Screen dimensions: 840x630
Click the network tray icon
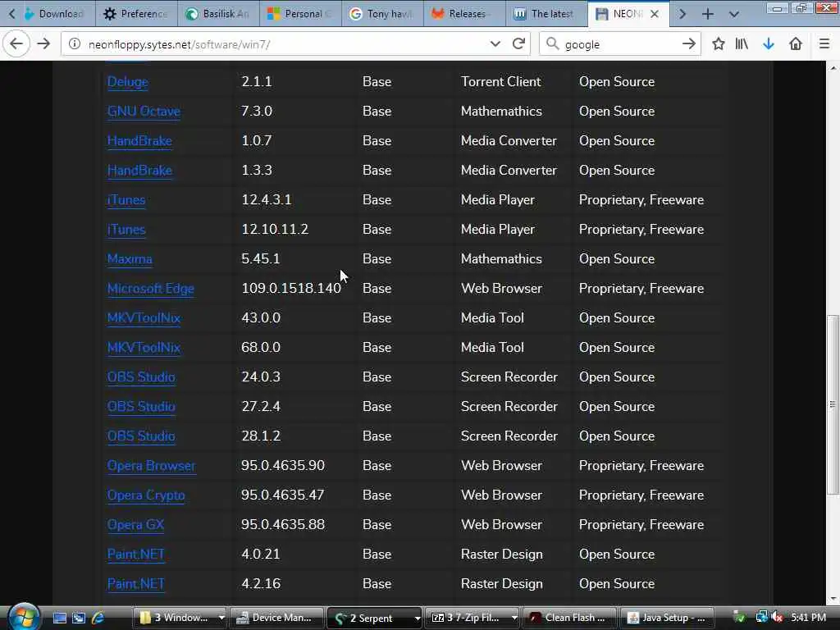(x=761, y=618)
